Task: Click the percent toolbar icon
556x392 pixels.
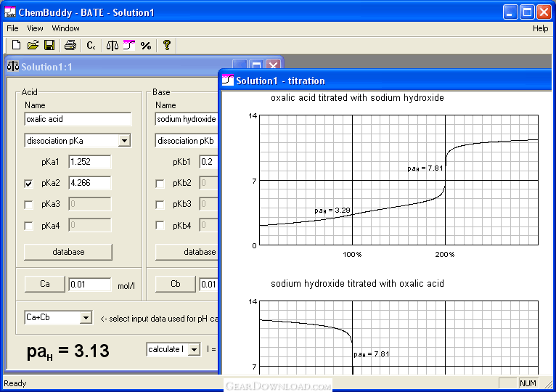Action: pyautogui.click(x=146, y=46)
